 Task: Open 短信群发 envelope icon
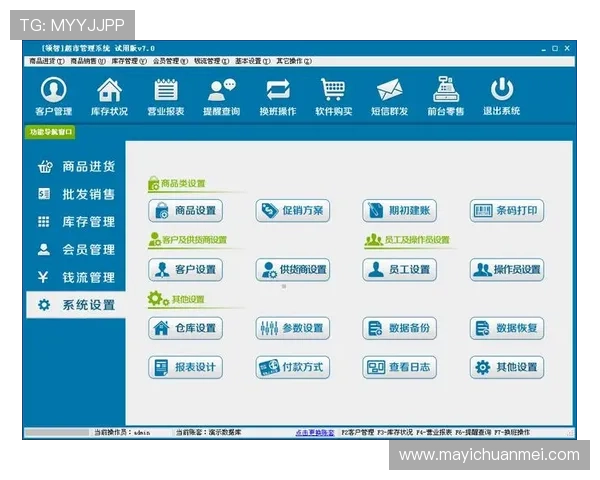pos(390,96)
